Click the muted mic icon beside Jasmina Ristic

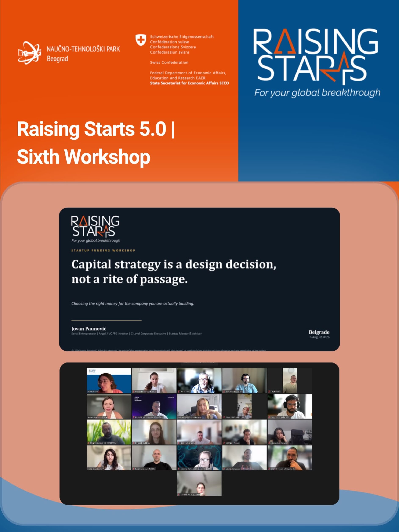click(x=179, y=469)
